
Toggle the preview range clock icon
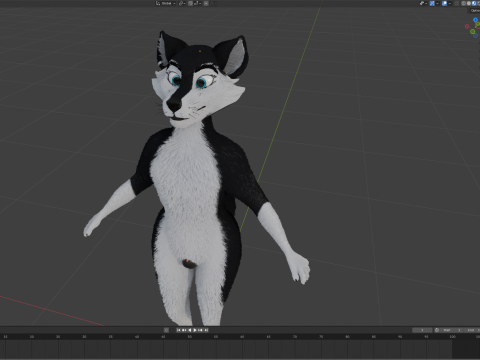pos(437,330)
